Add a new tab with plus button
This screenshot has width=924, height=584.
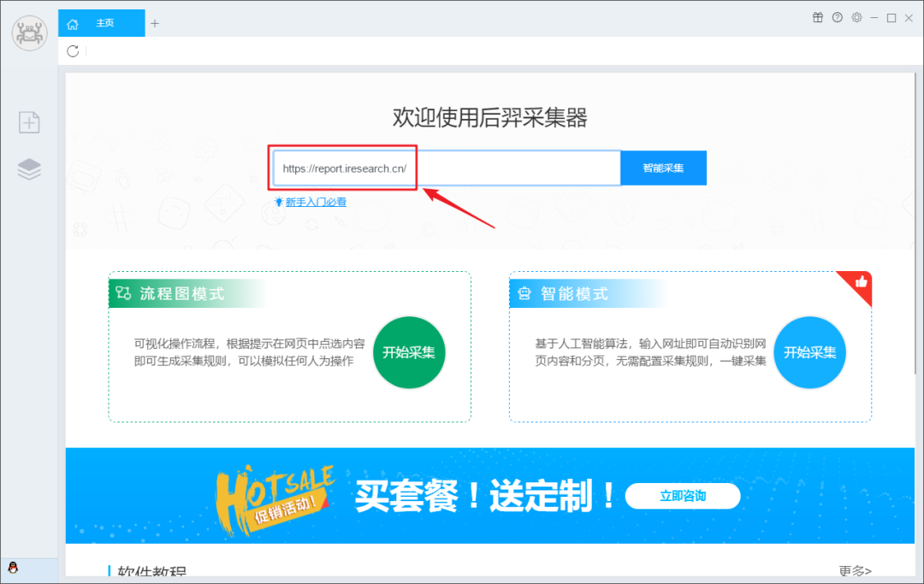point(155,24)
